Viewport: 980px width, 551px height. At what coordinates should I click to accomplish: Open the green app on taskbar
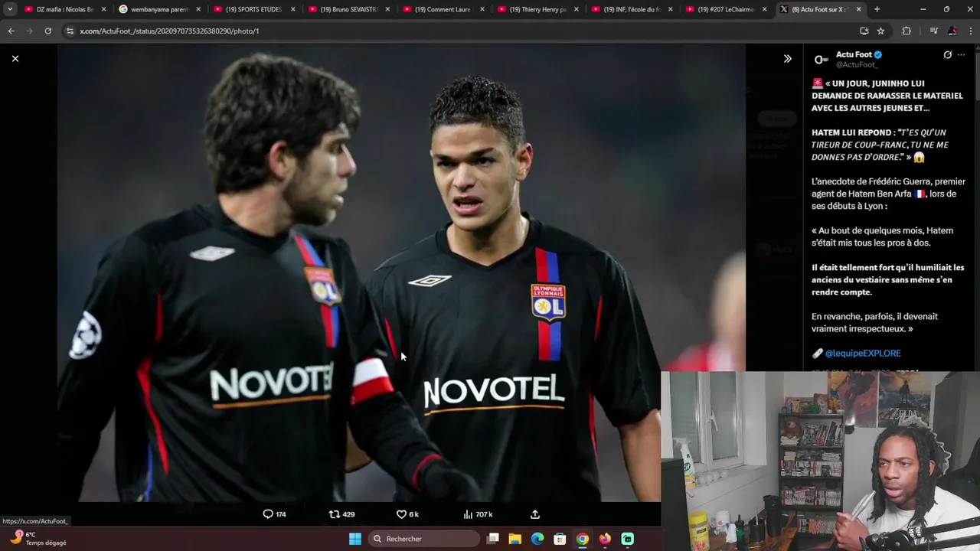point(628,539)
